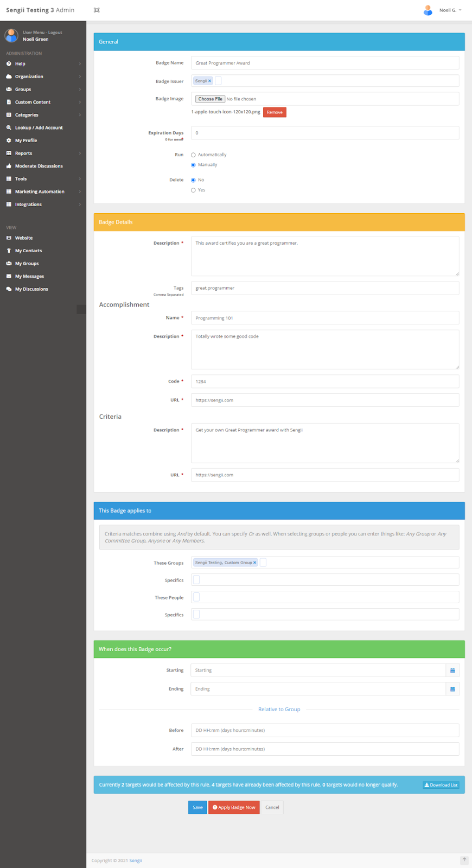Select Run Manually radio button
Image resolution: width=472 pixels, height=868 pixels.
pos(193,165)
